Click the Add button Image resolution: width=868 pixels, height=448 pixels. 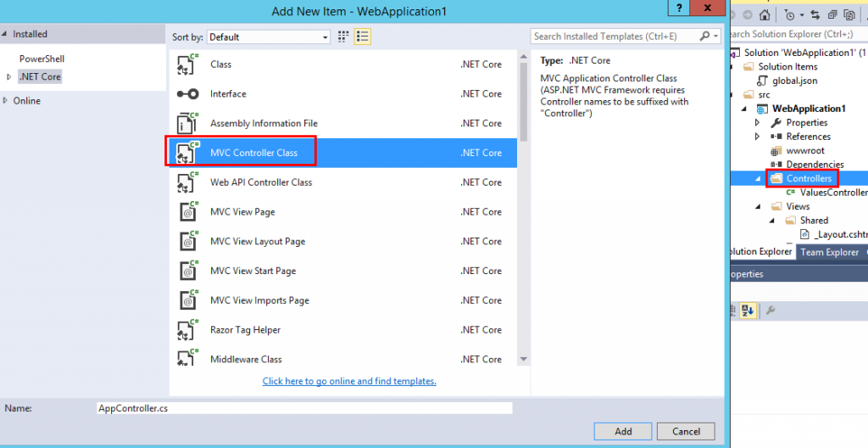[x=623, y=431]
